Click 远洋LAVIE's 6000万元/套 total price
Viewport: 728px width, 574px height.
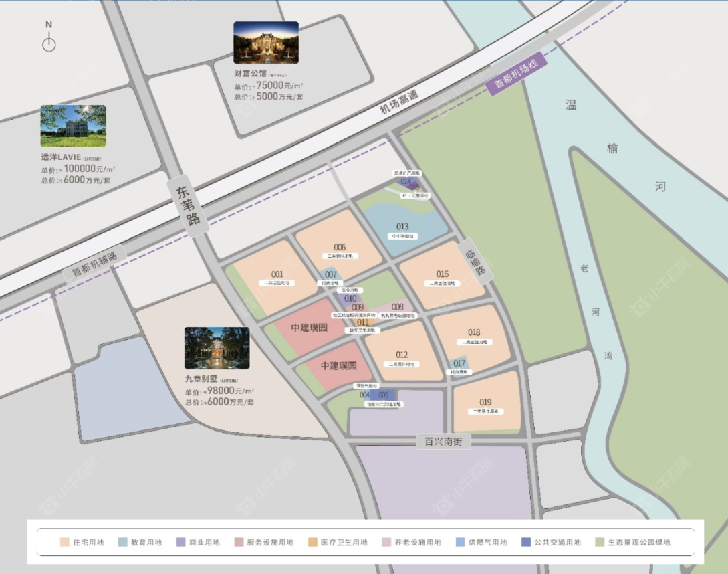pos(87,180)
